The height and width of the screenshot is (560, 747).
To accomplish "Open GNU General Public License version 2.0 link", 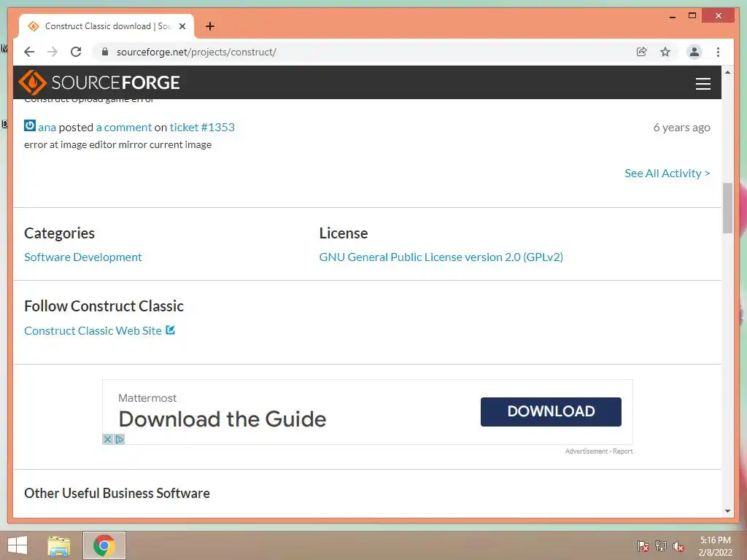I will click(441, 257).
